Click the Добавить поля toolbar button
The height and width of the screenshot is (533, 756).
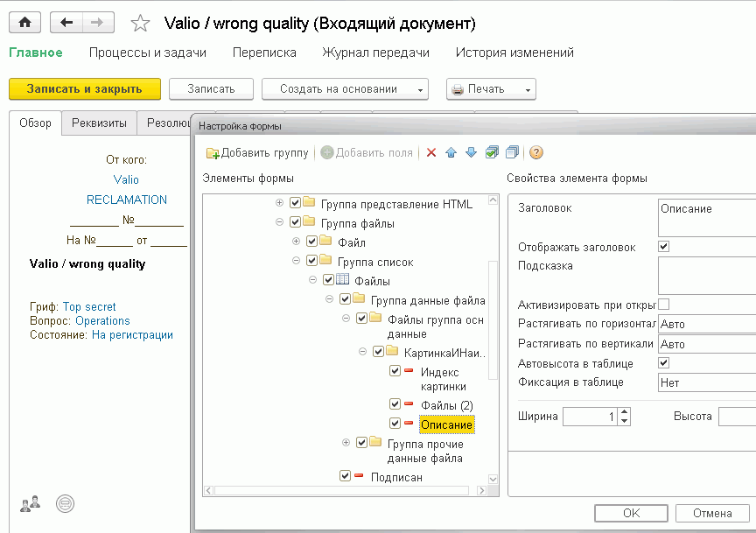(x=367, y=153)
